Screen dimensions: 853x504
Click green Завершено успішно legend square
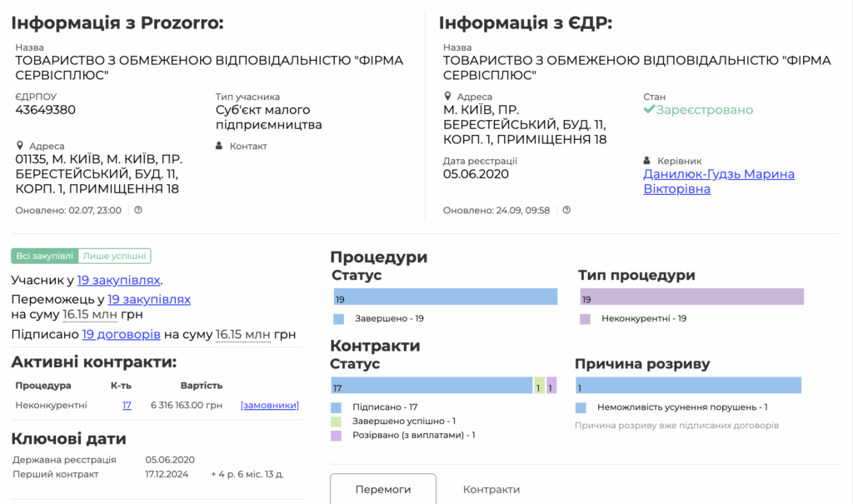(336, 422)
